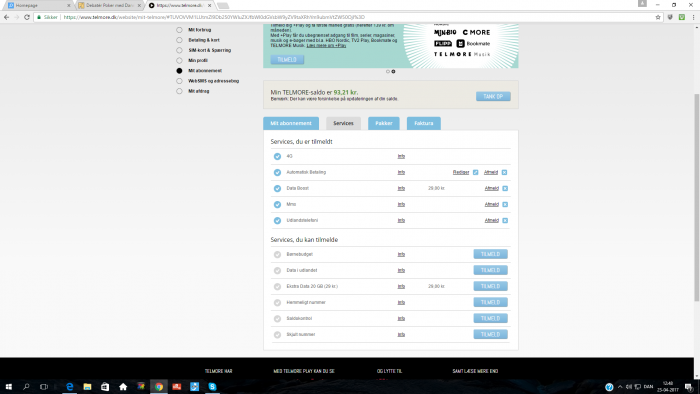Open Chrome's three-dot menu
The height and width of the screenshot is (394, 700).
(x=693, y=17)
